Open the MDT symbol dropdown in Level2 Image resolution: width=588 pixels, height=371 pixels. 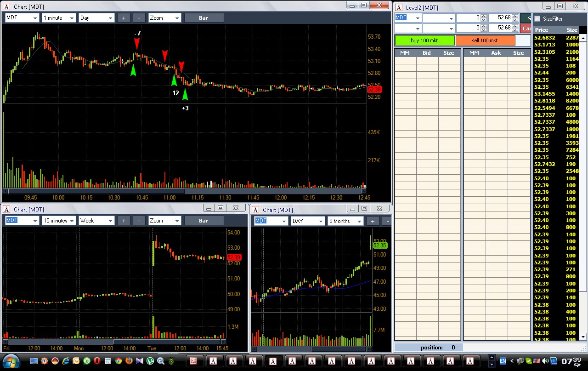tap(408, 18)
